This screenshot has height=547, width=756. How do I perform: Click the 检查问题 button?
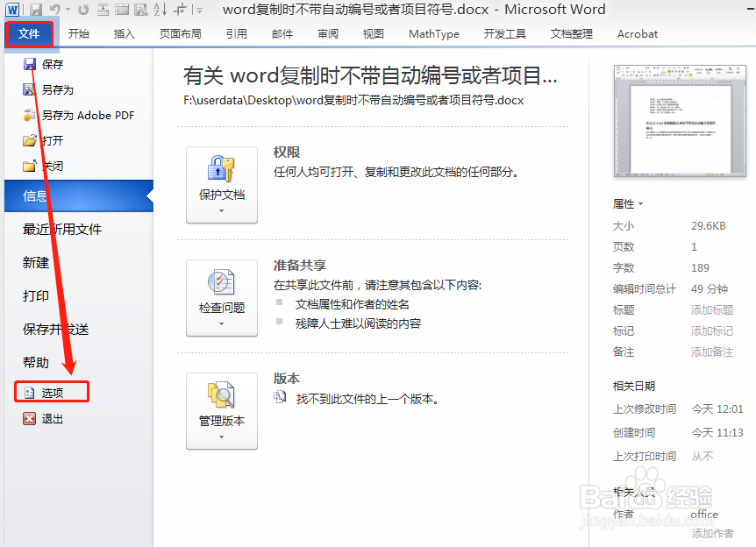coord(222,298)
